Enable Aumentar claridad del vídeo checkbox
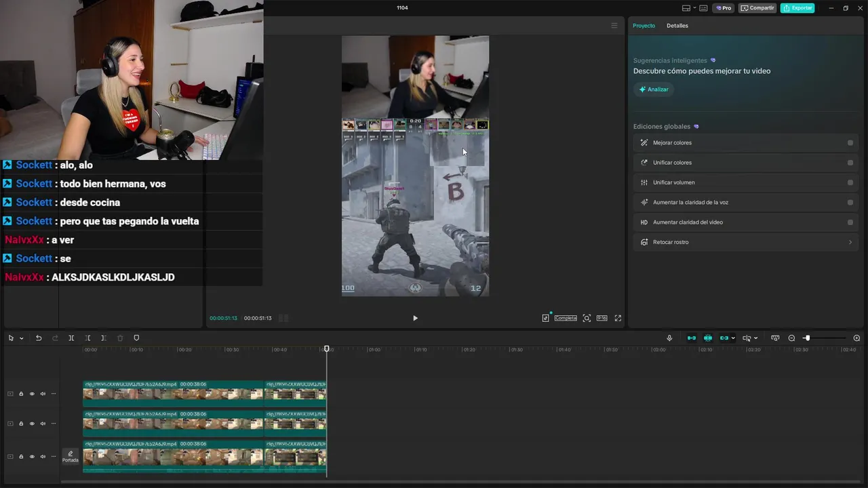Image resolution: width=868 pixels, height=488 pixels. coord(850,222)
